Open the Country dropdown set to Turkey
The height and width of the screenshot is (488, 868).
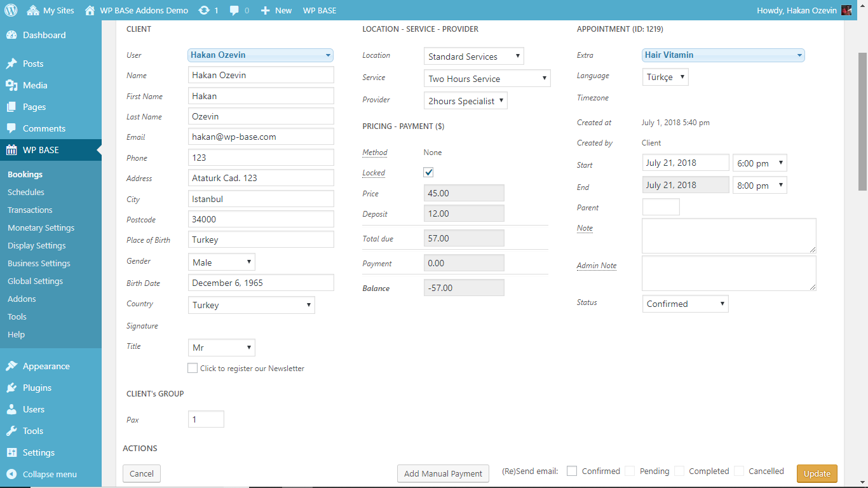[x=251, y=305]
